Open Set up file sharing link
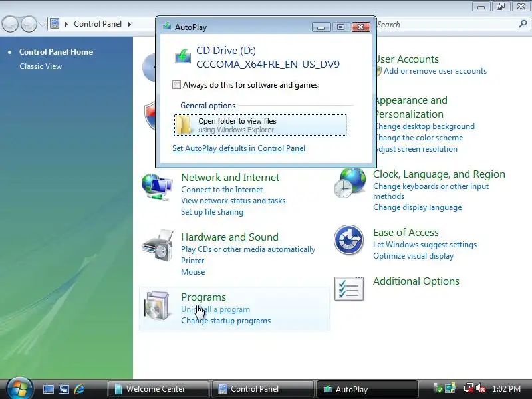532x399 pixels. [x=212, y=212]
